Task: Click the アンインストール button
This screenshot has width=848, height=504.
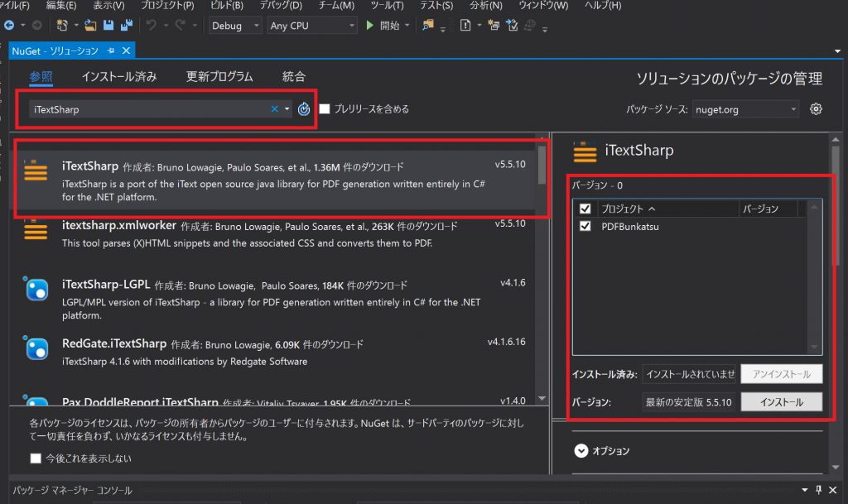Action: click(781, 374)
